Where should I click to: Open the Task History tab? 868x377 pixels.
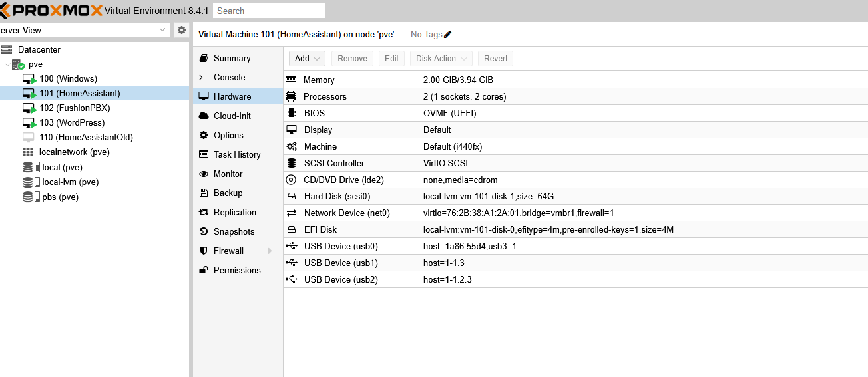click(x=238, y=155)
